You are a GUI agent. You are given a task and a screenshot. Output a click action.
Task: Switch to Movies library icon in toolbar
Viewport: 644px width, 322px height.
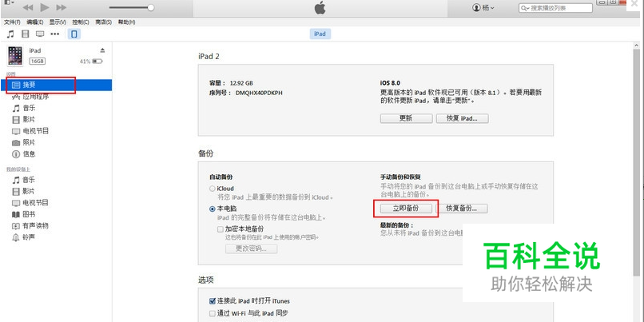tap(26, 34)
